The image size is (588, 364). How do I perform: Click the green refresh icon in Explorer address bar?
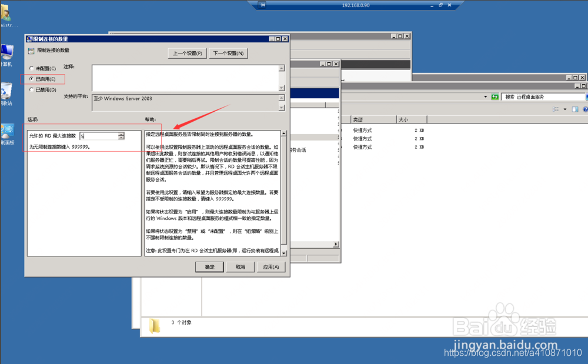(x=495, y=96)
